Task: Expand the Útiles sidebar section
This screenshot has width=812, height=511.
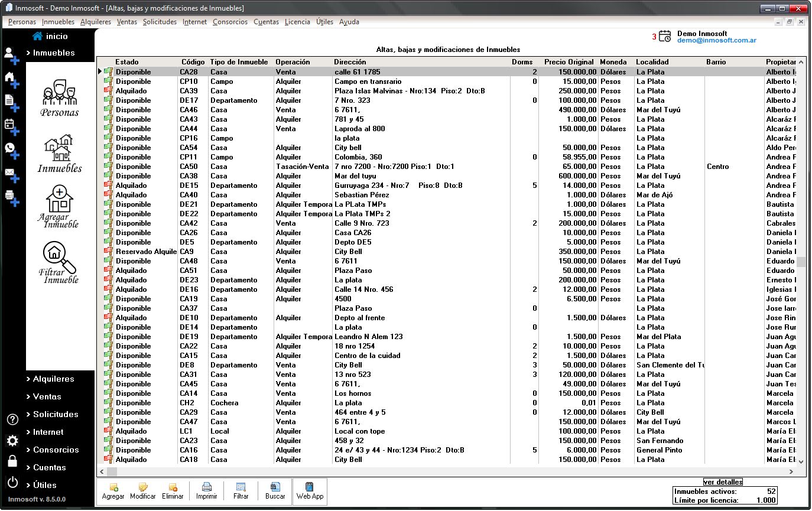Action: [x=41, y=485]
